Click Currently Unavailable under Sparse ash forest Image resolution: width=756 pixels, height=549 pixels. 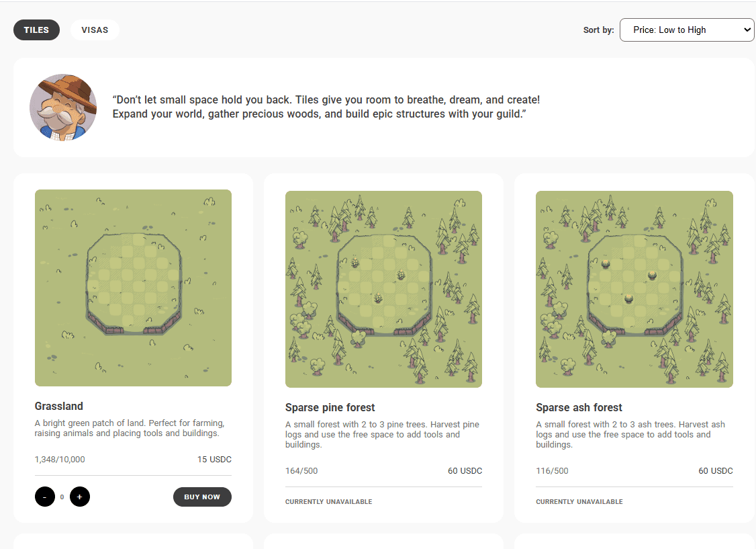579,502
